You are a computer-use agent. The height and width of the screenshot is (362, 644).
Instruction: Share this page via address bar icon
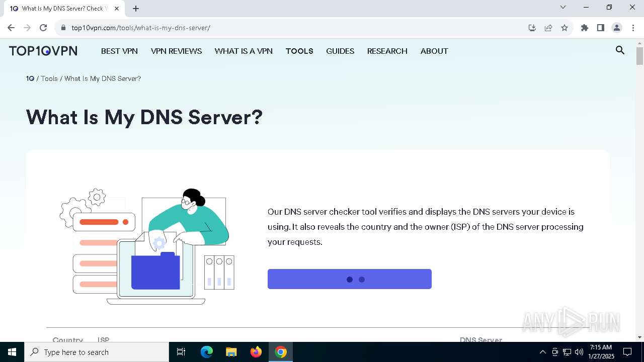(548, 28)
